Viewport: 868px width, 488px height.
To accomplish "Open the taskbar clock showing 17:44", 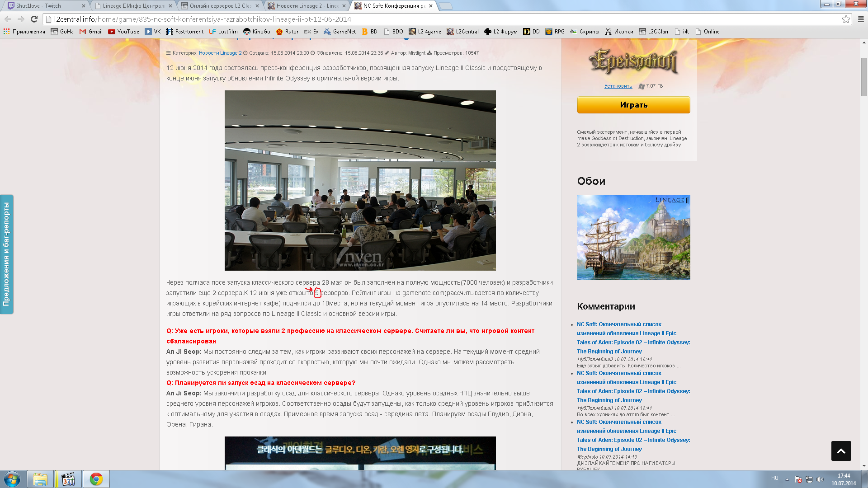I will click(x=844, y=479).
